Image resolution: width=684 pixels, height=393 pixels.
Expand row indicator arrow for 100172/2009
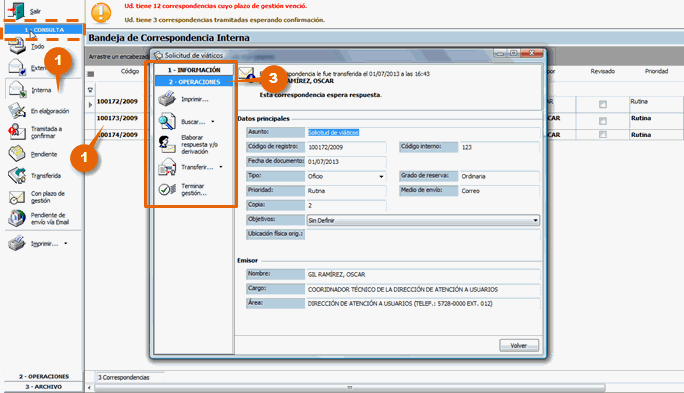[x=90, y=105]
